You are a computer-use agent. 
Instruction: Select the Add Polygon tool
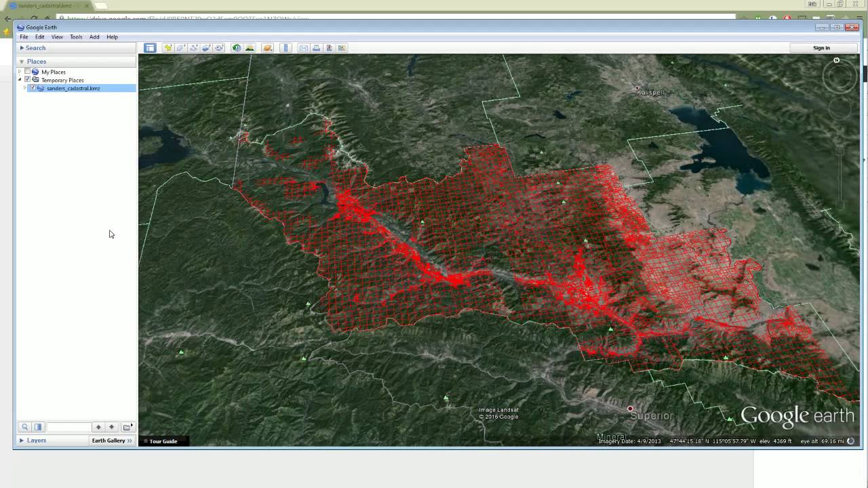coord(181,47)
